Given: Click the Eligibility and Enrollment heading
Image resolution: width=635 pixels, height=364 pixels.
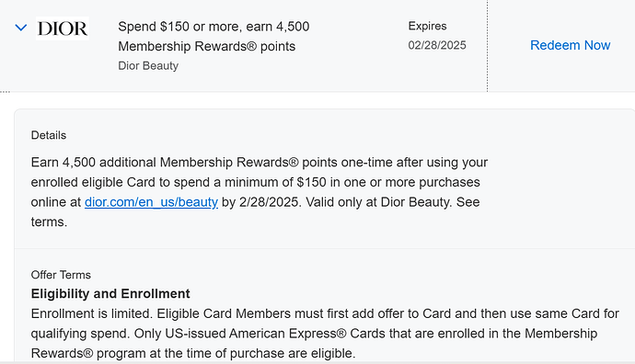Looking at the screenshot, I should (x=110, y=293).
